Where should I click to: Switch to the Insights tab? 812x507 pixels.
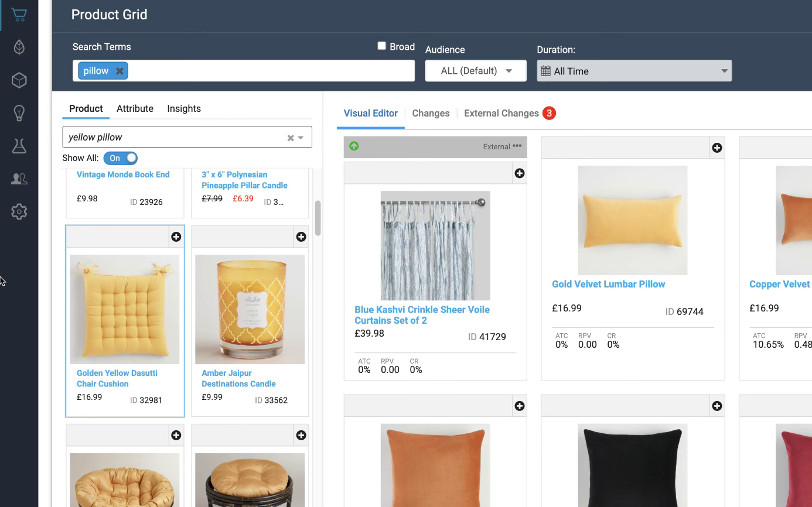[184, 108]
